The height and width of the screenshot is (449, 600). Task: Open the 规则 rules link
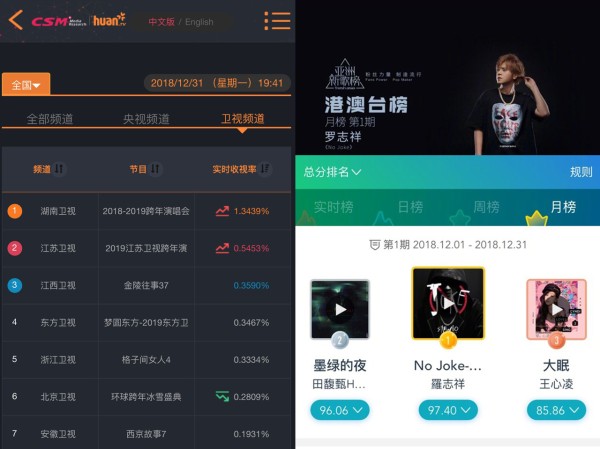(581, 172)
